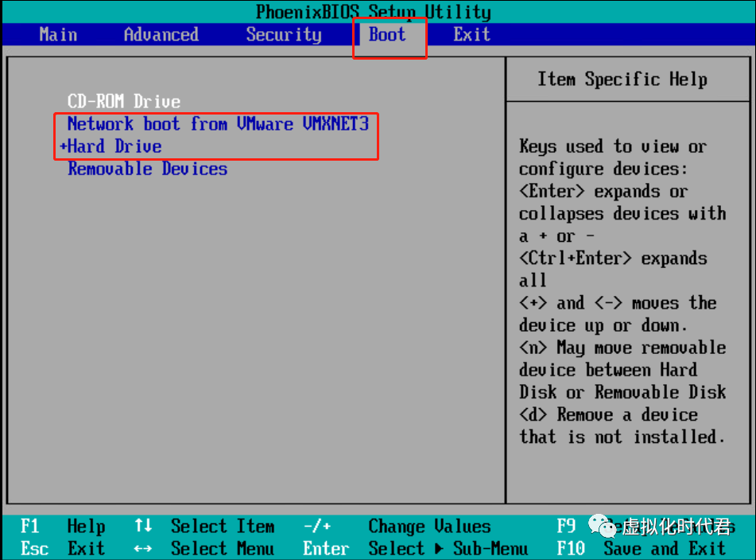
Task: Click the up-down arrows Select Item hint
Action: tap(204, 527)
